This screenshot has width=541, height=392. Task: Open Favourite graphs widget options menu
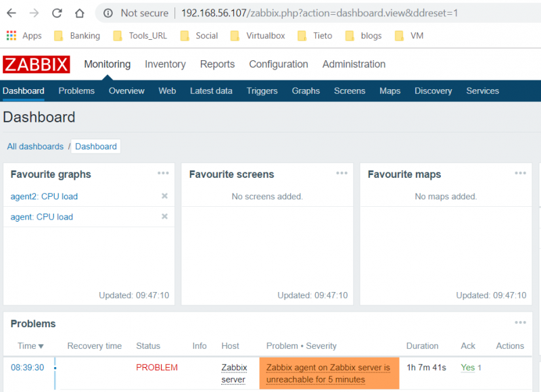pyautogui.click(x=163, y=174)
